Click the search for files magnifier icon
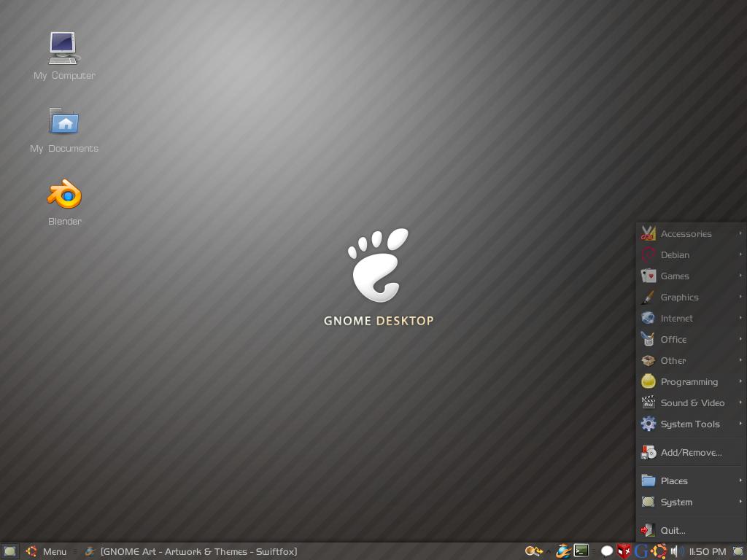Screen dimensions: 747x560 click(533, 551)
